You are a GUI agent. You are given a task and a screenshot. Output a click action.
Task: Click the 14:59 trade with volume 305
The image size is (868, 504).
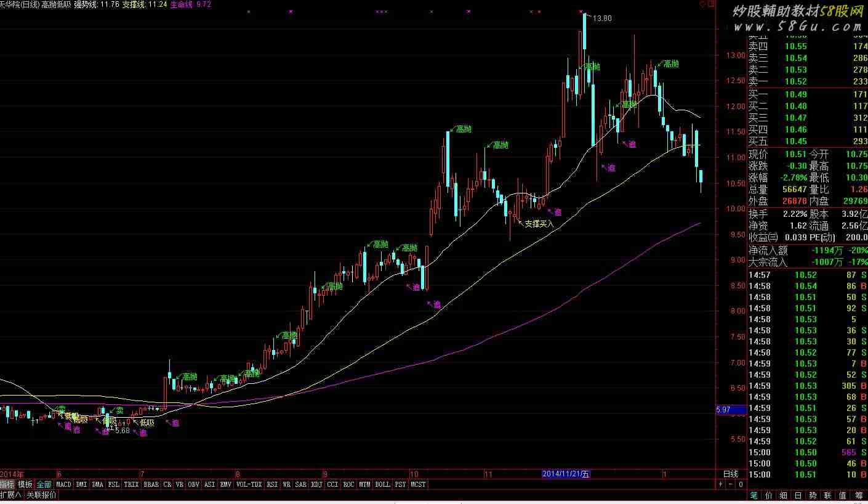pos(808,386)
